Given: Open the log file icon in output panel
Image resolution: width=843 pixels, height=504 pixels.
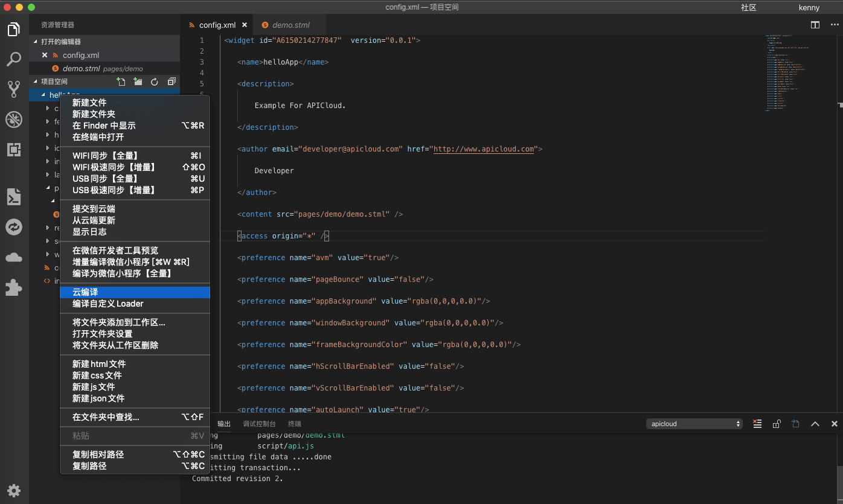Looking at the screenshot, I should 796,424.
